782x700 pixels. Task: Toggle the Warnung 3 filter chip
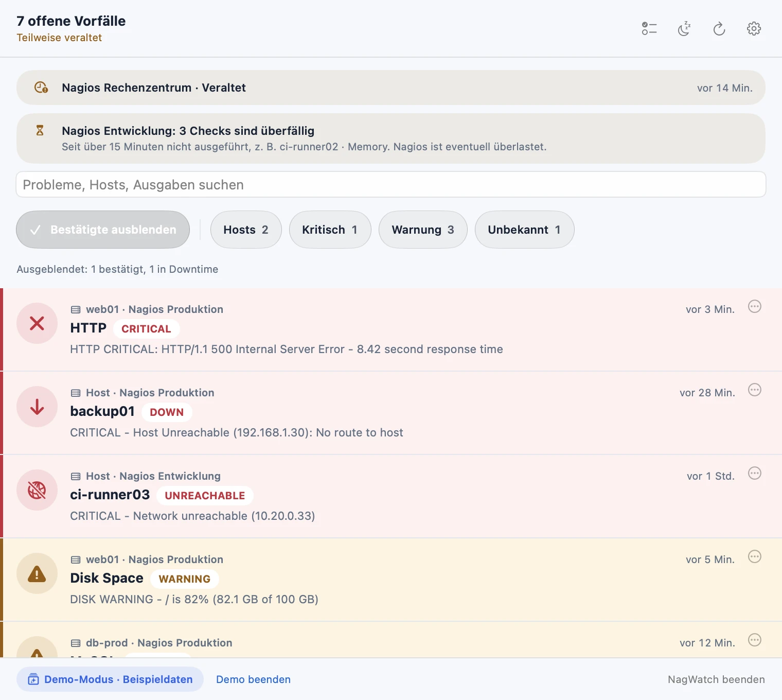point(423,230)
